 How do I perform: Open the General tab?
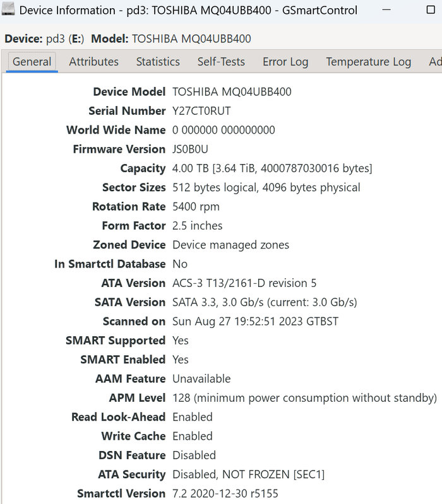point(32,62)
